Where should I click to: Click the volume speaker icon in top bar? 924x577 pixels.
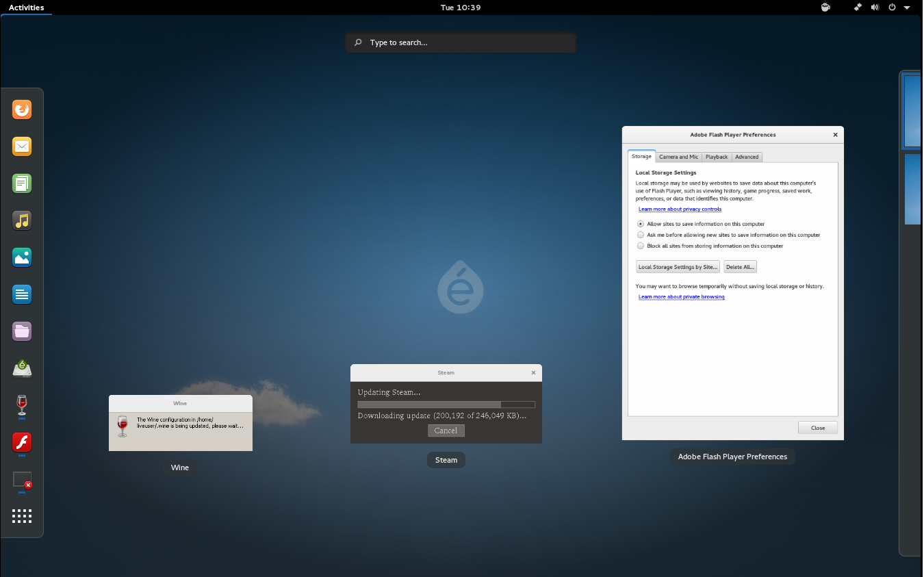(x=875, y=8)
